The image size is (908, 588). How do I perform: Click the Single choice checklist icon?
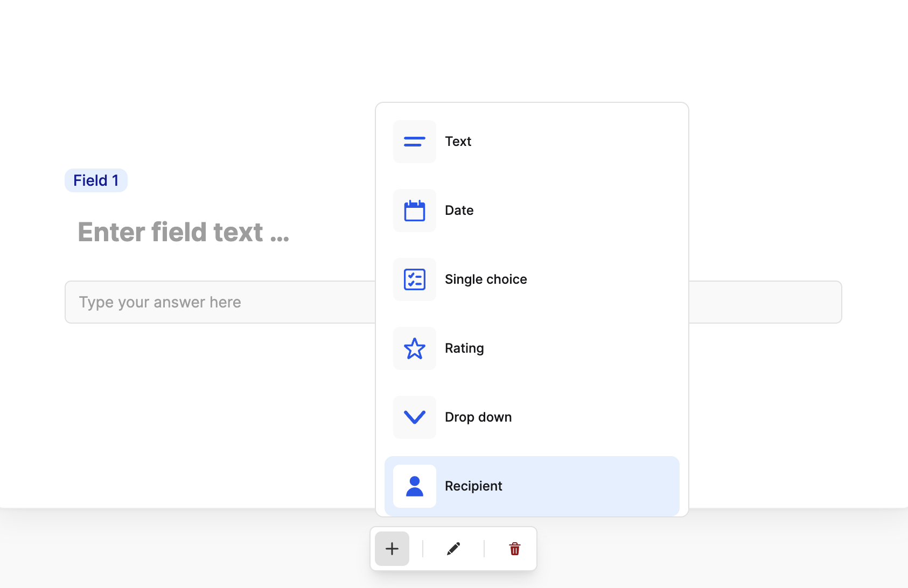[415, 279]
